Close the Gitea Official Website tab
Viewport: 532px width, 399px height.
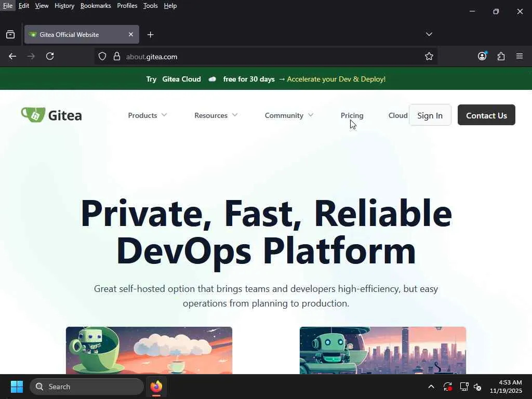tap(130, 34)
